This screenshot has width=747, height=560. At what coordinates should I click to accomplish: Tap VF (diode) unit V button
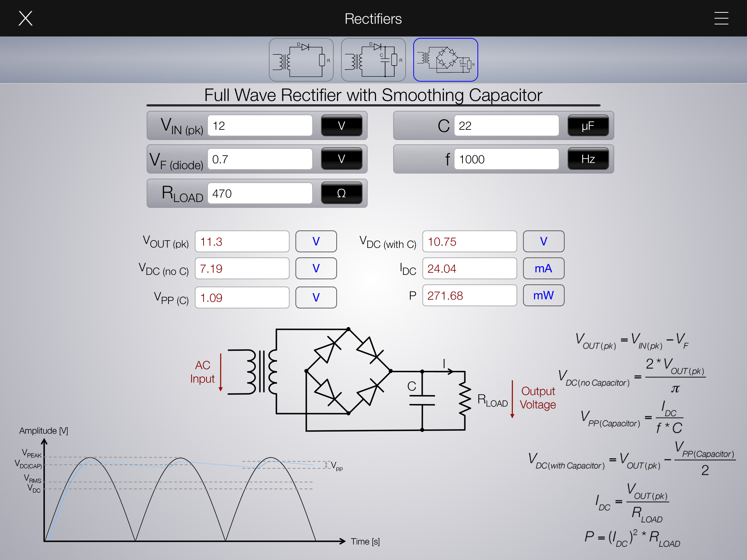coord(341,159)
